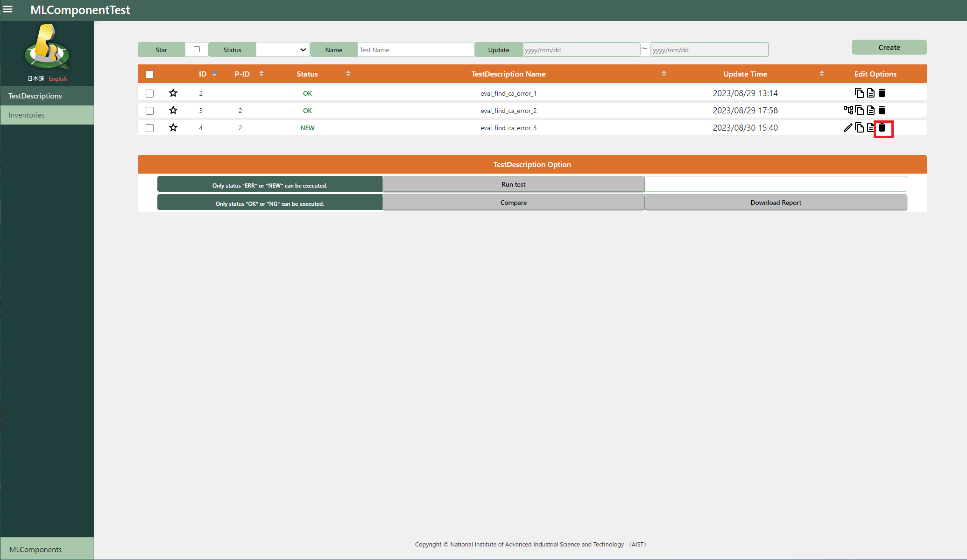This screenshot has height=560, width=967.
Task: Open the Status filter dropdown
Action: [x=282, y=49]
